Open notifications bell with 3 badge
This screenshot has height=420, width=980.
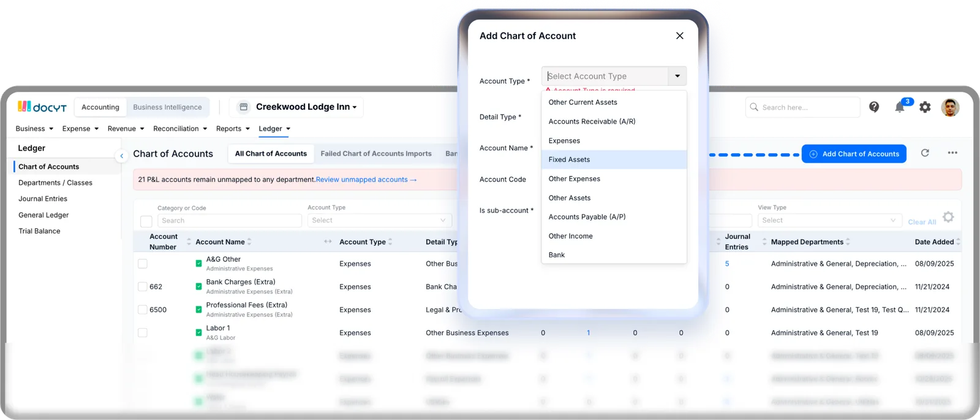(900, 107)
